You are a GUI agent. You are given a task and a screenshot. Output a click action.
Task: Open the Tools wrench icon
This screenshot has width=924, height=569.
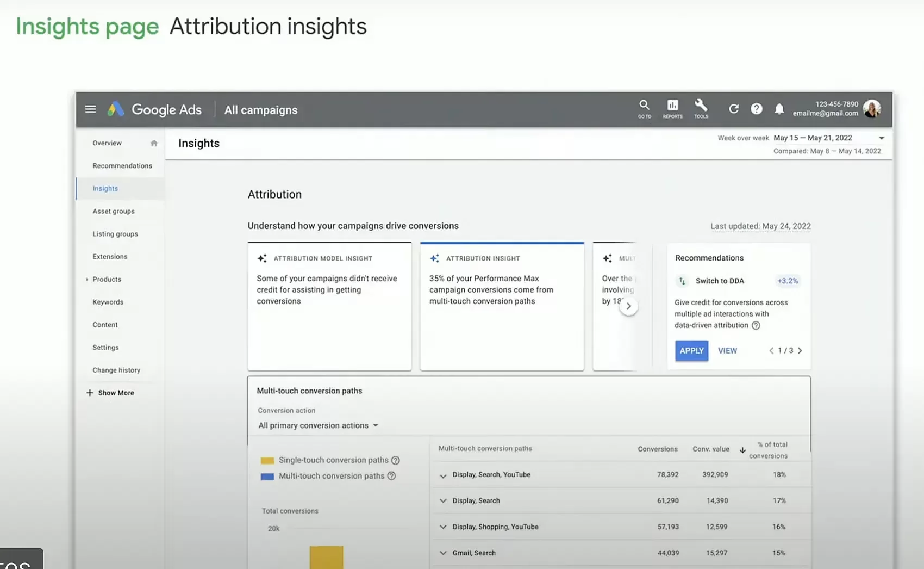(x=701, y=109)
